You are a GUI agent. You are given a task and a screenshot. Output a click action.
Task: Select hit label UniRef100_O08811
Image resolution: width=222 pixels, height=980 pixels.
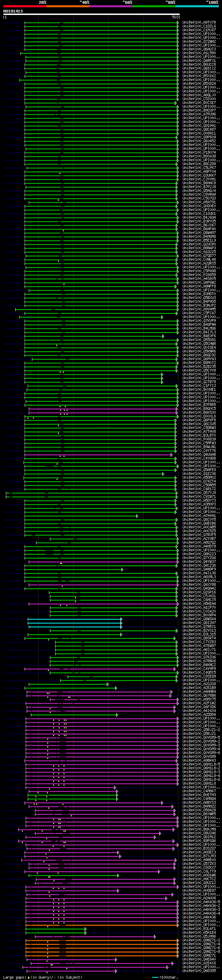point(199,133)
